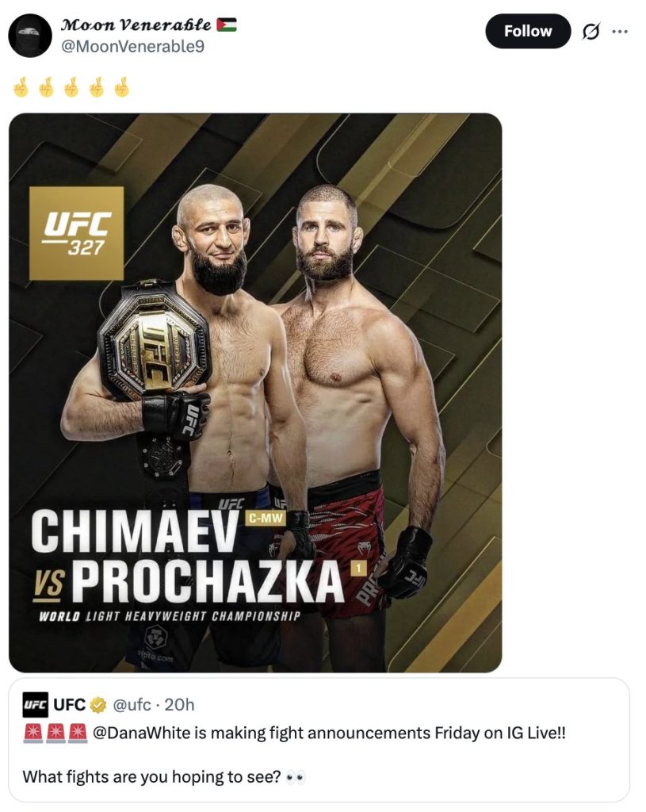This screenshot has width=646, height=812.
Task: Open the @MoonVenerable9 handle link
Action: [x=133, y=47]
